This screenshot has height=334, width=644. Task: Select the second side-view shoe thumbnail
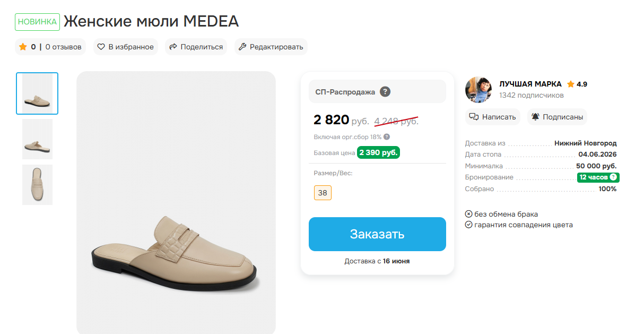pos(37,139)
